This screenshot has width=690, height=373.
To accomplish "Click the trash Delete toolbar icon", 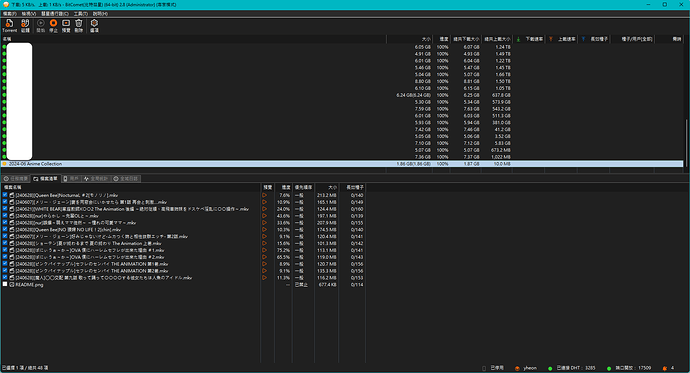I will pyautogui.click(x=79, y=26).
